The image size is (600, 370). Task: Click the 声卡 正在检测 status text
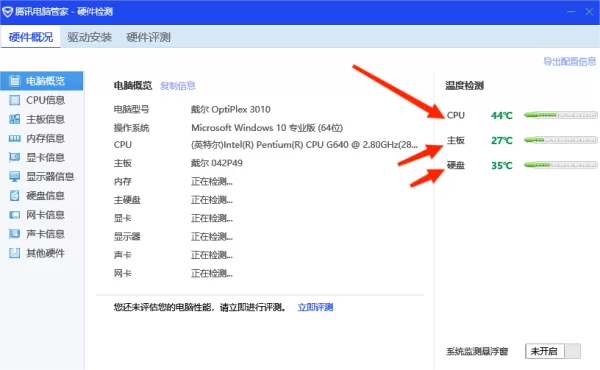point(212,255)
